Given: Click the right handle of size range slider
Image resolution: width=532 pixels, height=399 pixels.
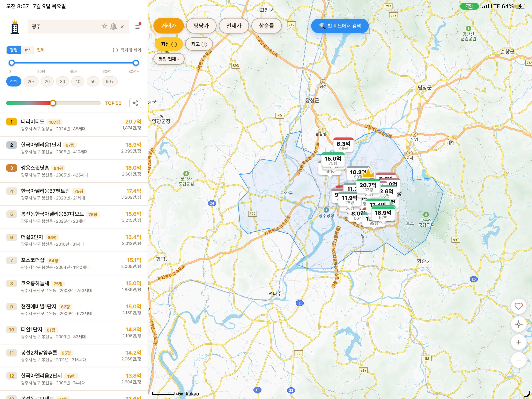Looking at the screenshot, I should (x=136, y=63).
